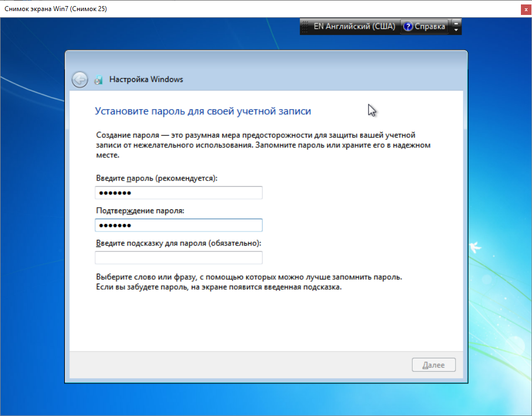Click the Введите пароль input field

pyautogui.click(x=178, y=193)
